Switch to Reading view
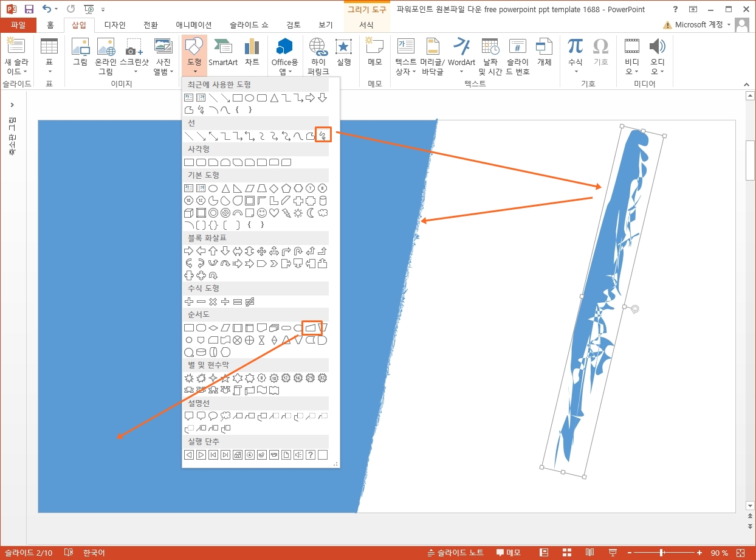This screenshot has height=560, width=756. click(589, 553)
